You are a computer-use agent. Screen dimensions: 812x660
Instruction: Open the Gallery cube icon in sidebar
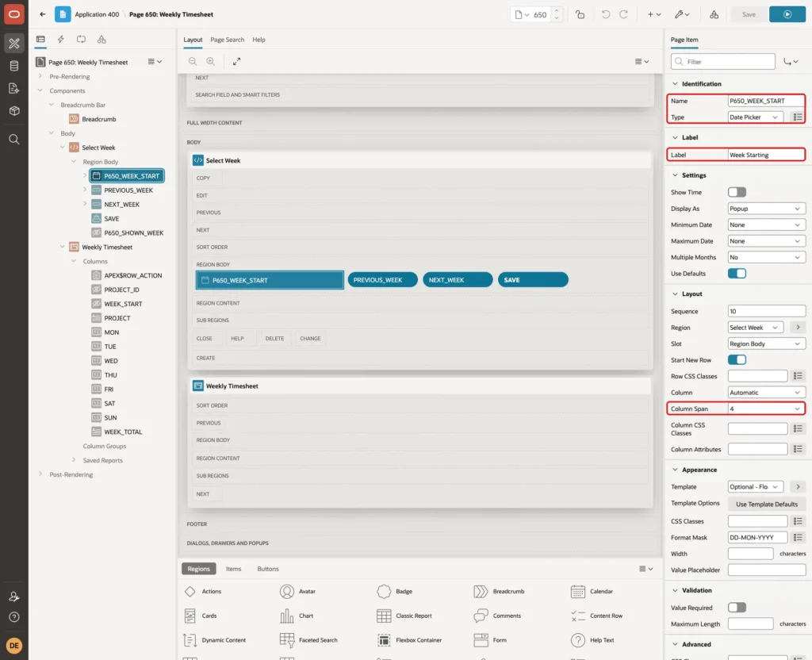pyautogui.click(x=14, y=111)
